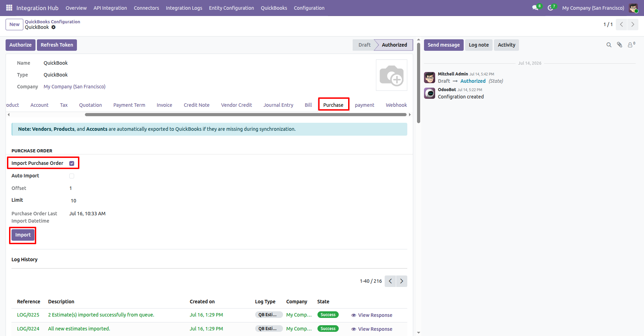Viewport: 644px width, 336px height.
Task: Open the Entity Configuration menu
Action: coord(231,8)
